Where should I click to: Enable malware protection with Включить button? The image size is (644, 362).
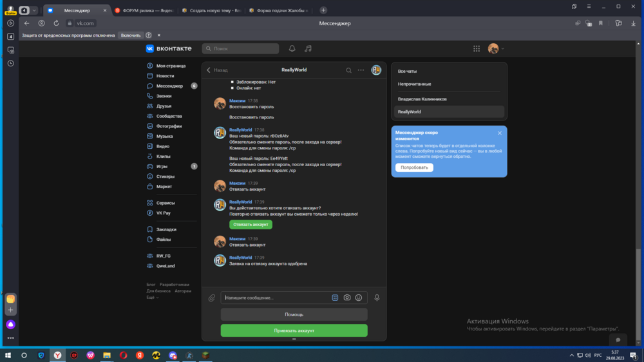tap(131, 35)
